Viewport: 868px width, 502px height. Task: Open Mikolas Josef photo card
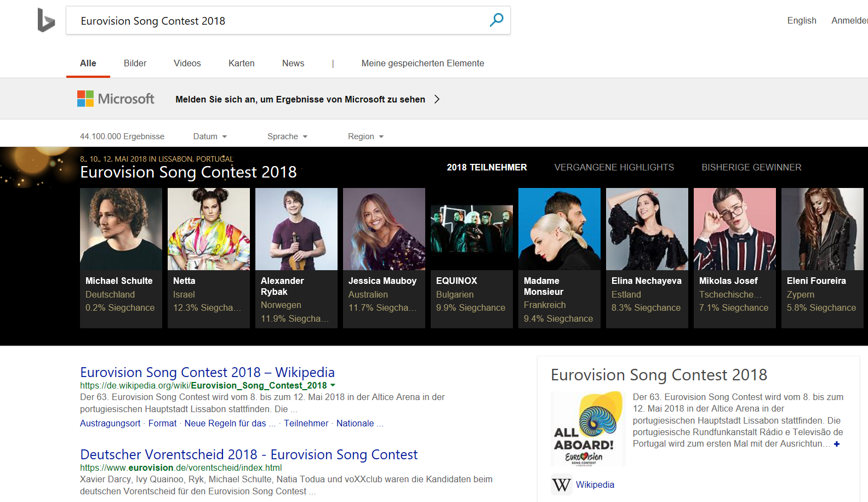(735, 229)
